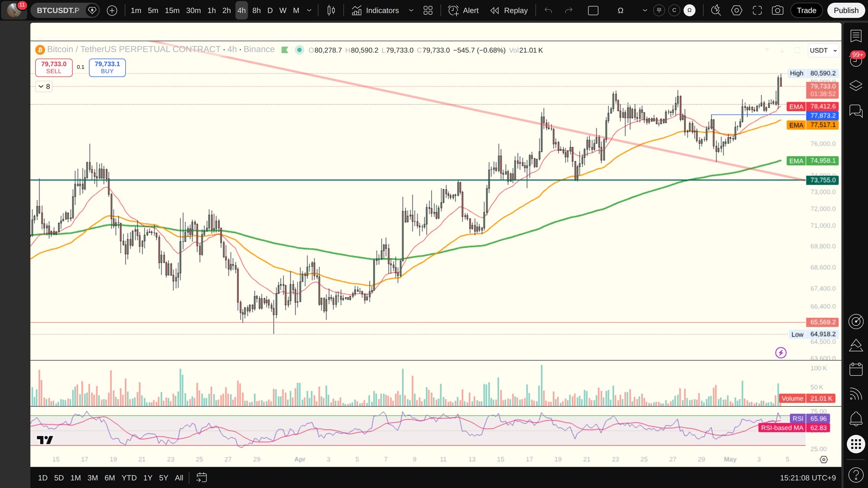Image resolution: width=868 pixels, height=488 pixels.
Task: Select the YTD date range
Action: (129, 478)
